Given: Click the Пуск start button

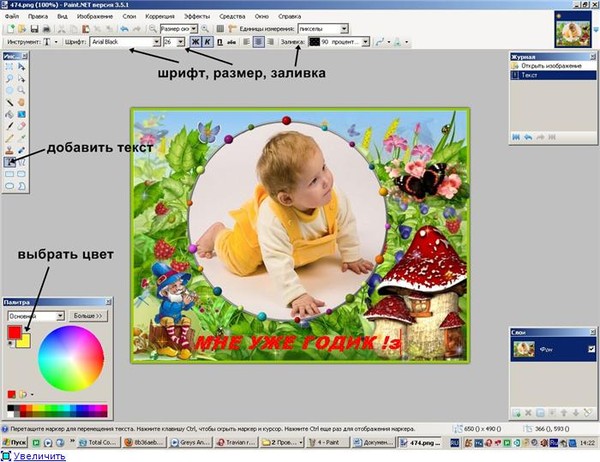Looking at the screenshot, I should pyautogui.click(x=14, y=442).
